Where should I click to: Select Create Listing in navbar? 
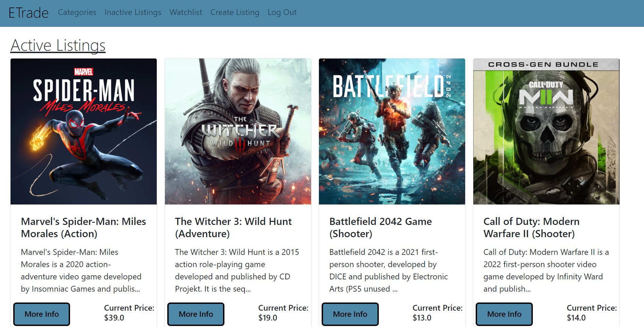coord(235,13)
